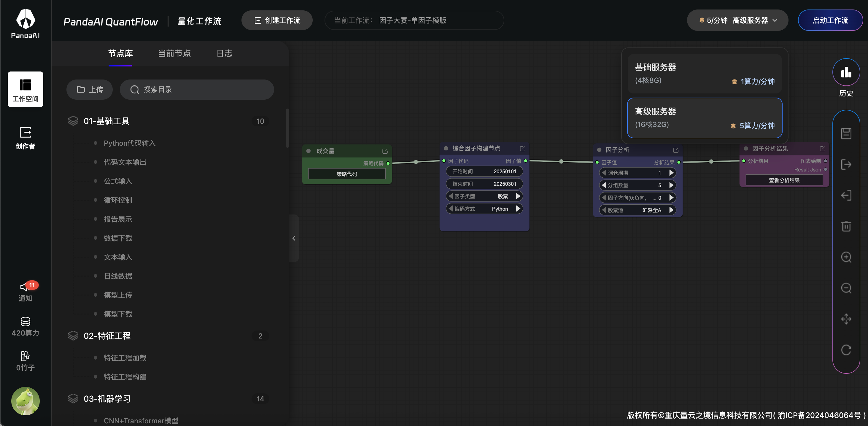868x426 pixels.
Task: Open edit icon on 综合因子构建节点 node
Action: click(x=522, y=149)
